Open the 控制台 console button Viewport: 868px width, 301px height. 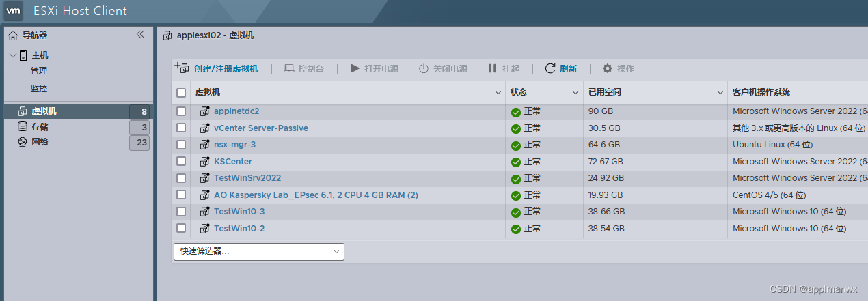coord(303,68)
